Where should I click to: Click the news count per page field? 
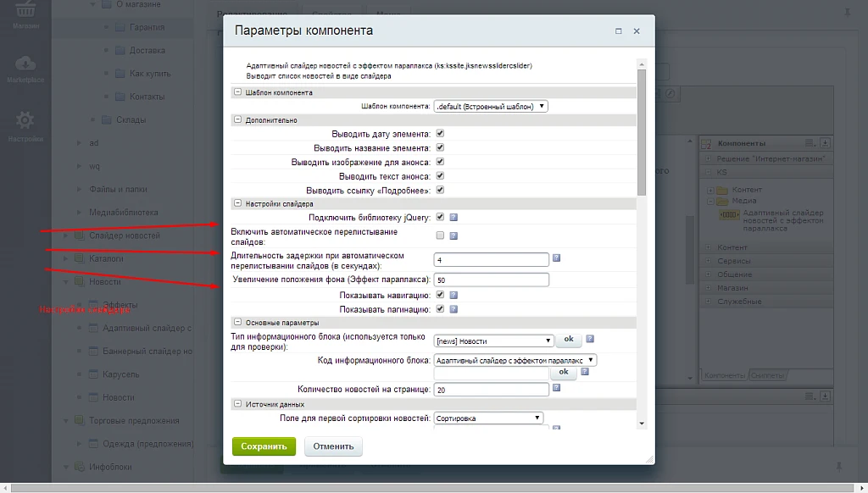[x=492, y=390]
